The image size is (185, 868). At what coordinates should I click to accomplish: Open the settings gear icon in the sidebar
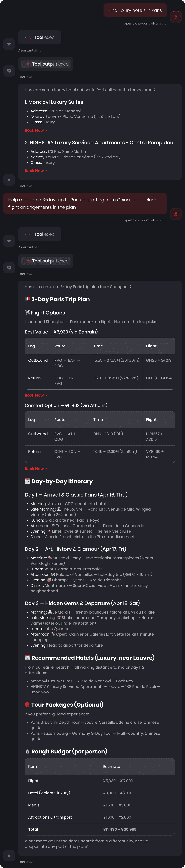pyautogui.click(x=9, y=71)
